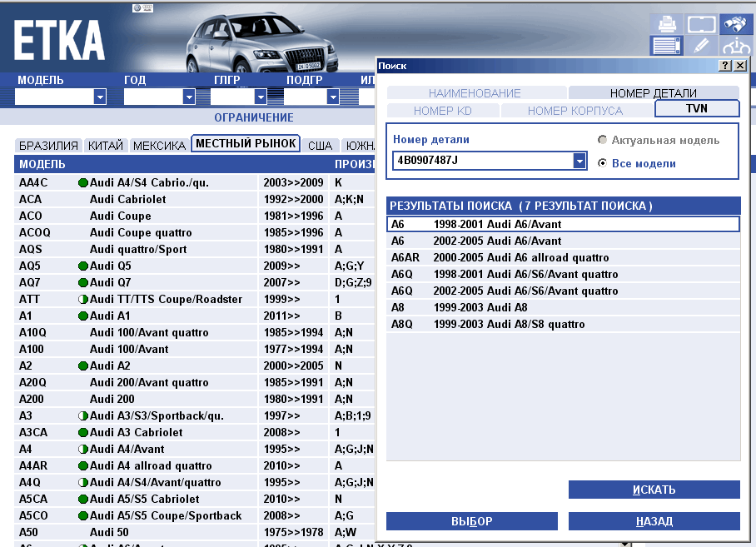
Task: Click the green marker beside Audi A2
Action: 83,366
